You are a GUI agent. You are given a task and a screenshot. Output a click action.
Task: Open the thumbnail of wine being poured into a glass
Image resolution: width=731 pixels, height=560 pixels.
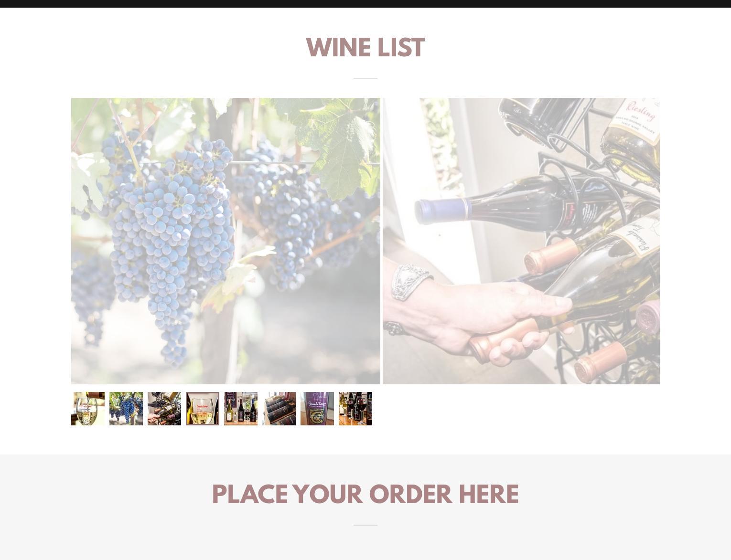(x=88, y=409)
